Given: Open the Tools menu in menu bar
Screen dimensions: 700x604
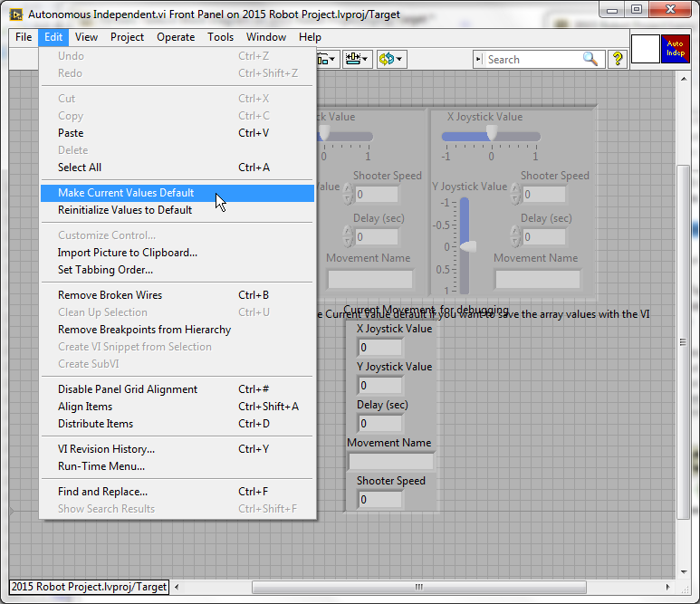Looking at the screenshot, I should 220,37.
